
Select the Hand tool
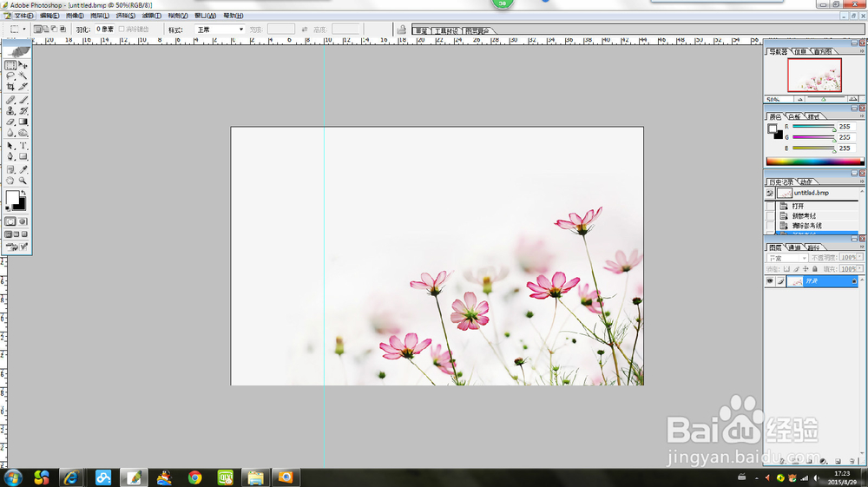[10, 181]
